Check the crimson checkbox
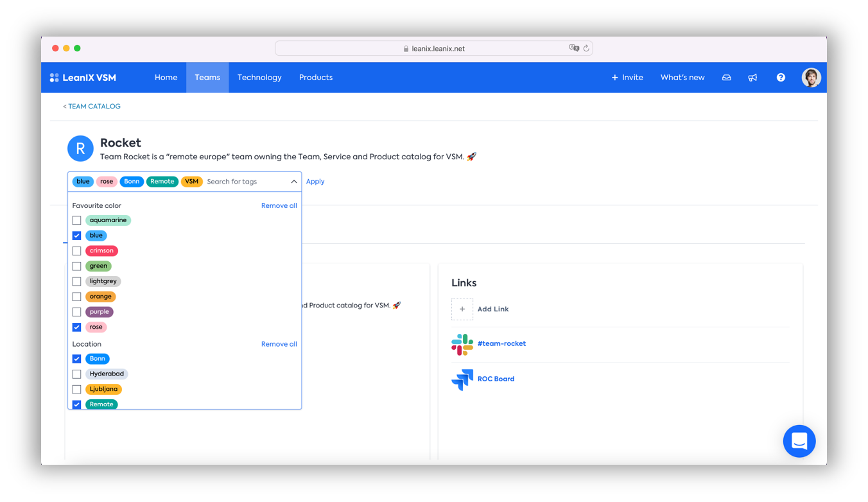This screenshot has height=502, width=868. pyautogui.click(x=77, y=251)
